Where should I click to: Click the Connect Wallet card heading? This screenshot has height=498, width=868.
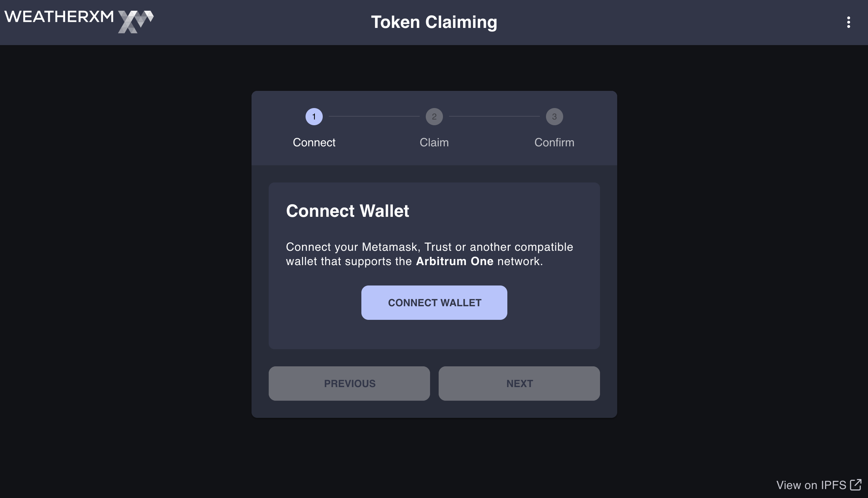[x=347, y=211]
